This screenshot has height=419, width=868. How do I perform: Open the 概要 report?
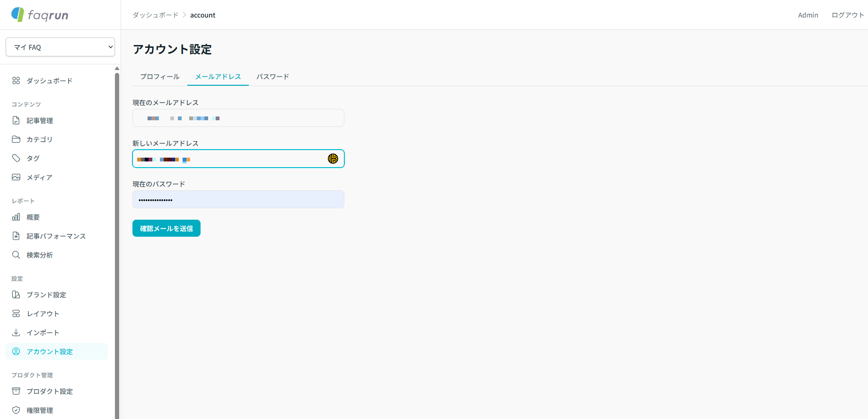point(57,217)
